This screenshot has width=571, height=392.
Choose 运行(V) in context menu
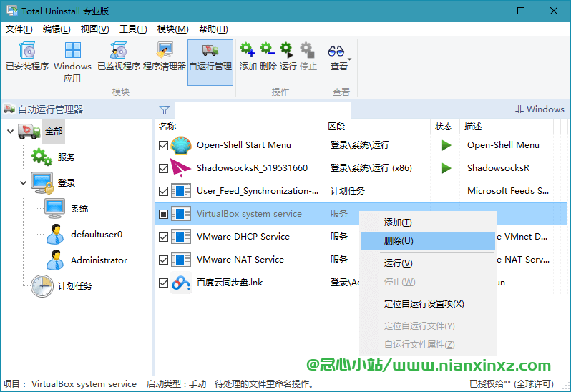(428, 263)
